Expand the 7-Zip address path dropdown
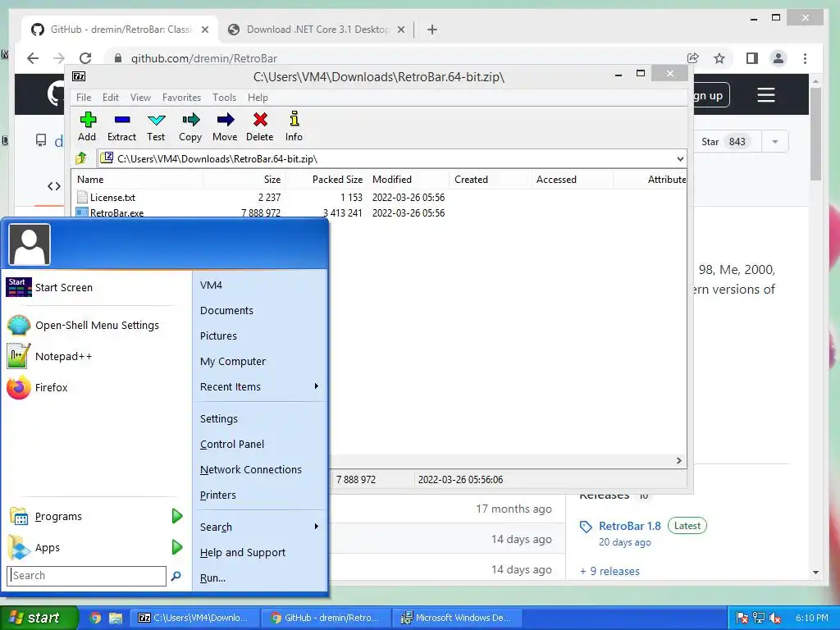 point(680,158)
